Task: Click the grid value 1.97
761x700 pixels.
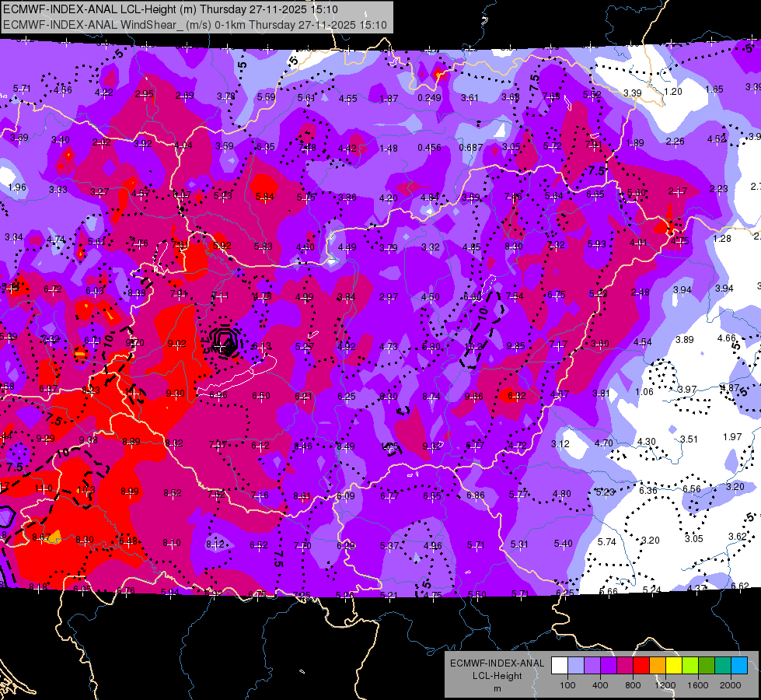Action: (x=732, y=436)
